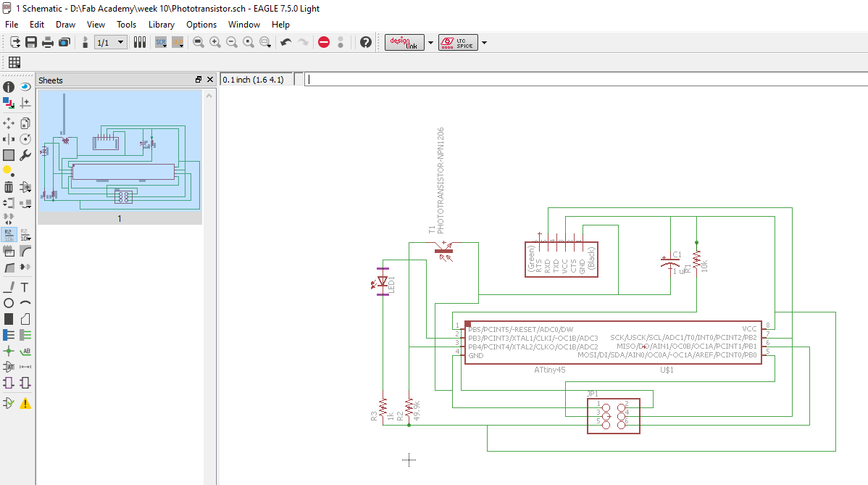Screen dimensions: 868x485
Task: Open the Library menu
Action: [x=161, y=25]
